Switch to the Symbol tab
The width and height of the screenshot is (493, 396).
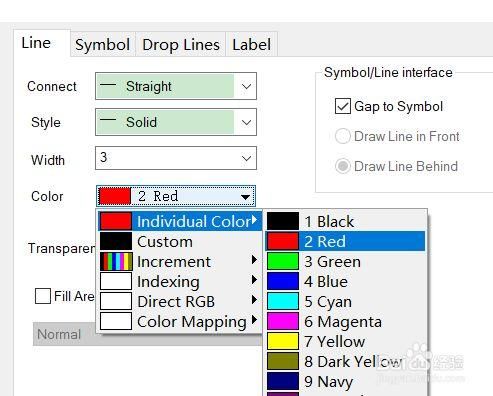[x=103, y=44]
